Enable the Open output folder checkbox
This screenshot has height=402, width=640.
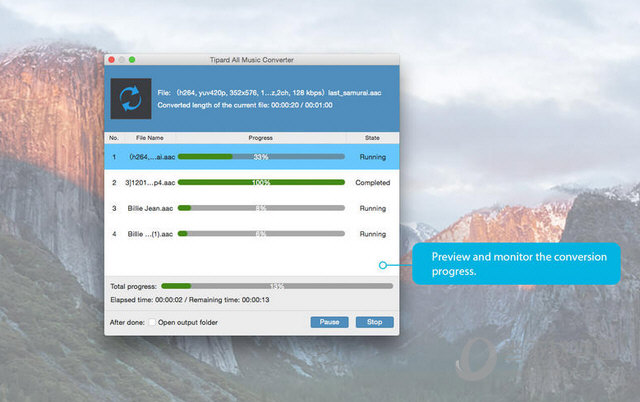coord(152,322)
